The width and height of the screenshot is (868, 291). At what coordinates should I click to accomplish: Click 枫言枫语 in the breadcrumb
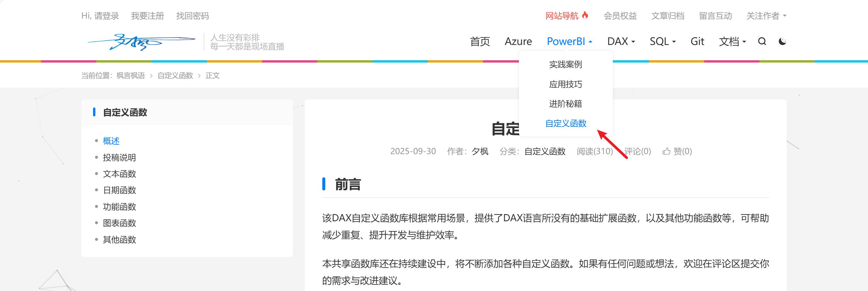pyautogui.click(x=130, y=75)
